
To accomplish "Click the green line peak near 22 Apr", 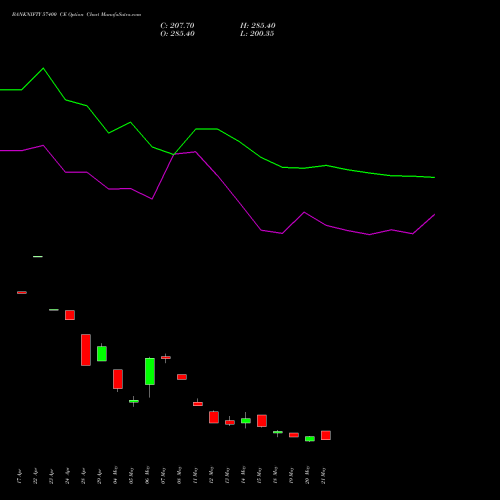I will [x=43, y=68].
